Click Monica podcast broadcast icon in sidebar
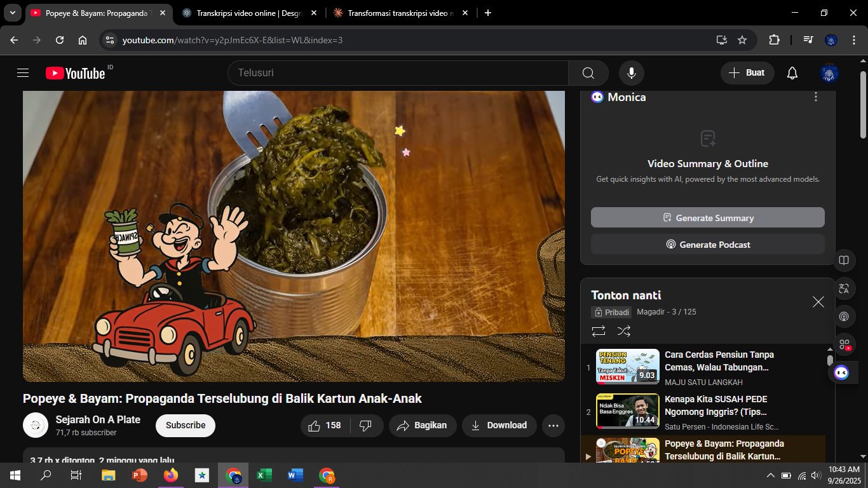This screenshot has height=488, width=868. (844, 316)
